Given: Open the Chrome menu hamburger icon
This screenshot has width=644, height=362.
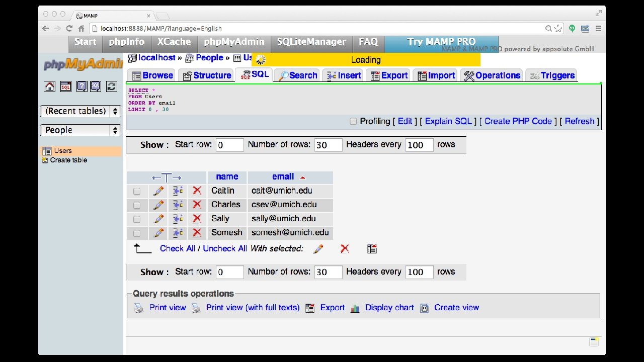Looking at the screenshot, I should coord(598,29).
